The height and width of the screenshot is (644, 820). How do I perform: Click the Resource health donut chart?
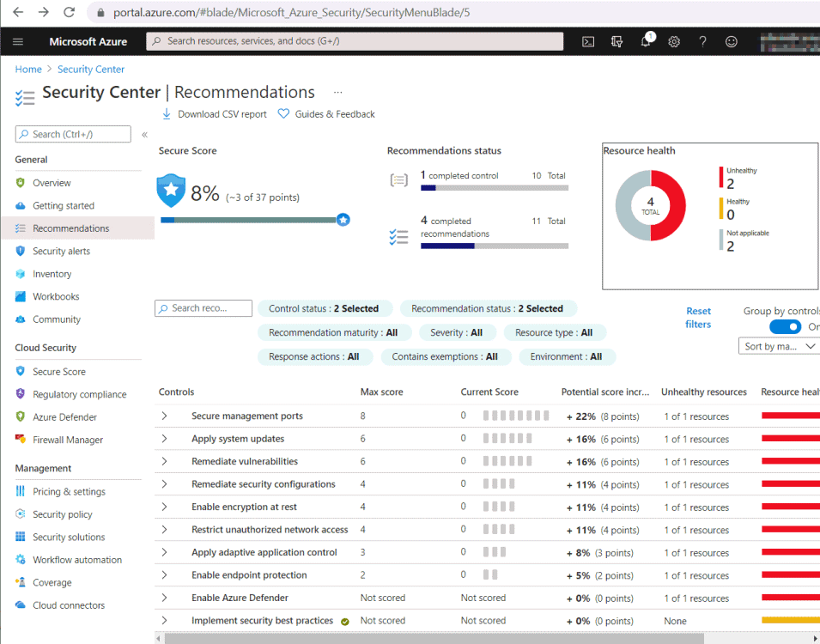coord(650,205)
